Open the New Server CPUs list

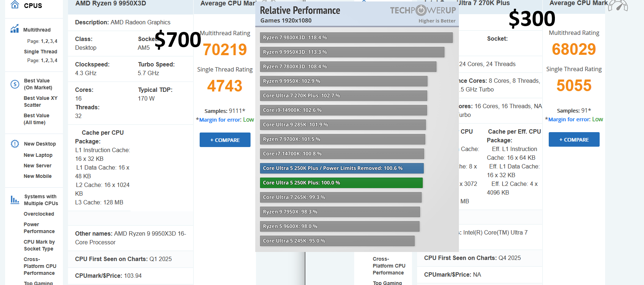pyautogui.click(x=38, y=166)
